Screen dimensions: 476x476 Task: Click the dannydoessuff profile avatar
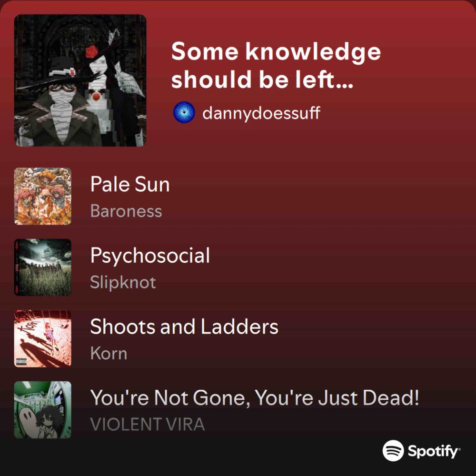(x=184, y=112)
